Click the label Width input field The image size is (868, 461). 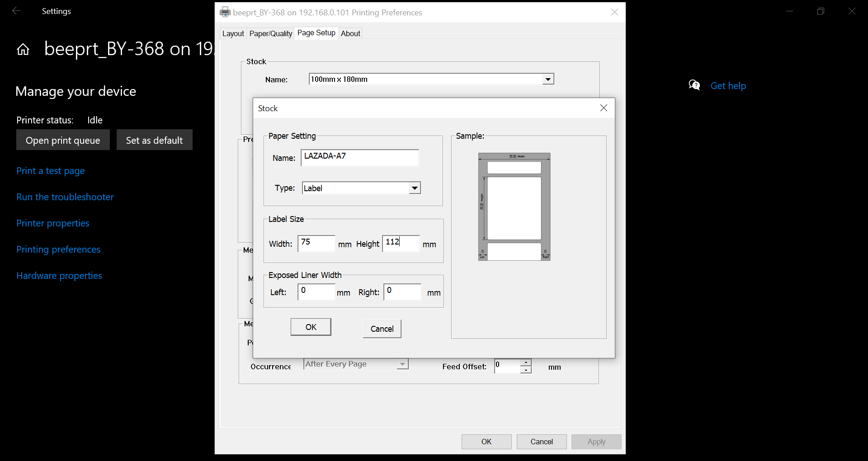pos(316,244)
